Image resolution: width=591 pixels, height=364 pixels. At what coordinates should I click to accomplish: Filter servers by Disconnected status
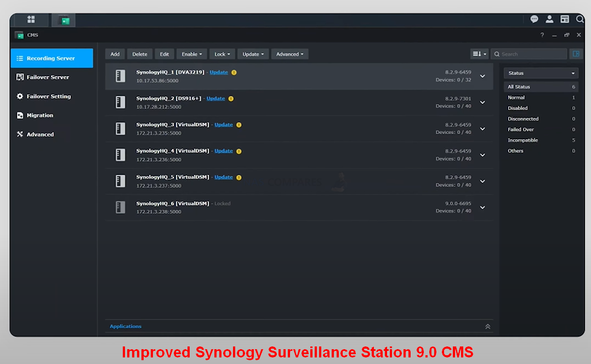tap(541, 119)
